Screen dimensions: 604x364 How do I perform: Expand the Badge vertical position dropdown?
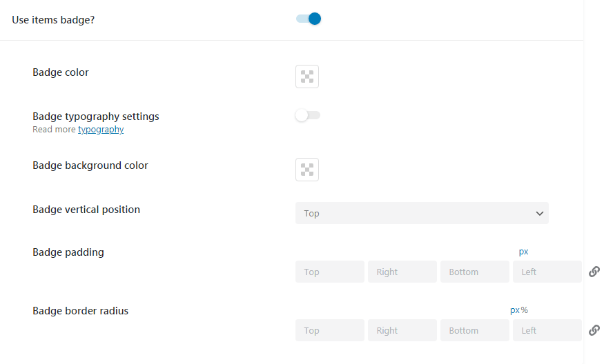(422, 213)
